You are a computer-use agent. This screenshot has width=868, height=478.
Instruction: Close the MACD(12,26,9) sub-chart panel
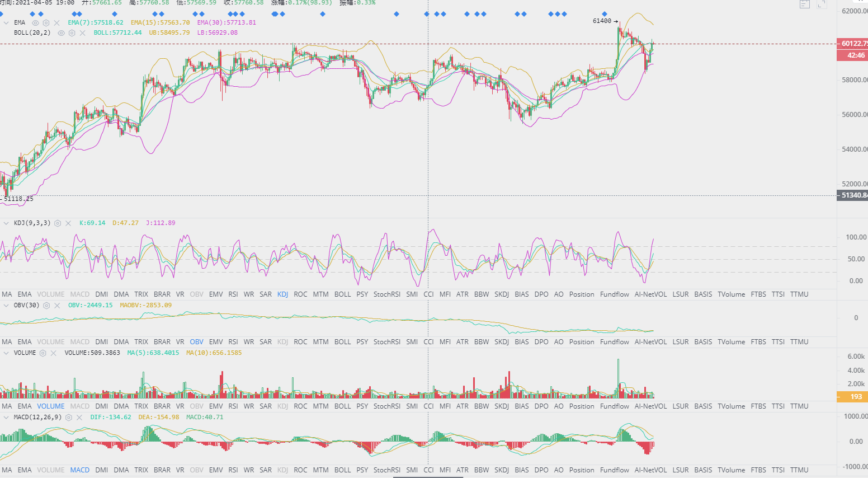tap(79, 418)
